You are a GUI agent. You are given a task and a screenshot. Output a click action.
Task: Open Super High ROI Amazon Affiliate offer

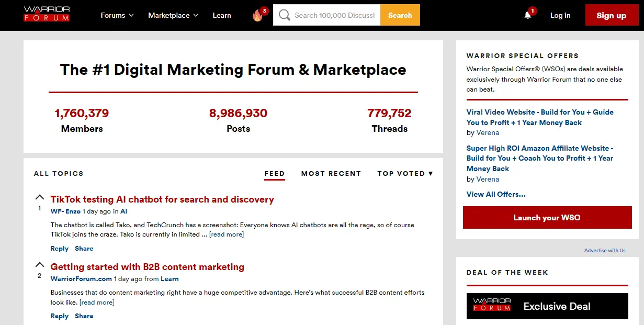click(540, 158)
